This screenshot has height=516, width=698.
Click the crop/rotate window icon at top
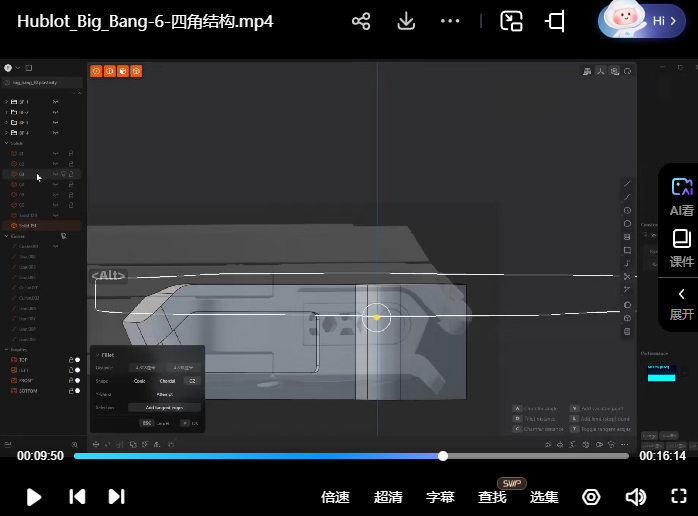click(x=555, y=21)
